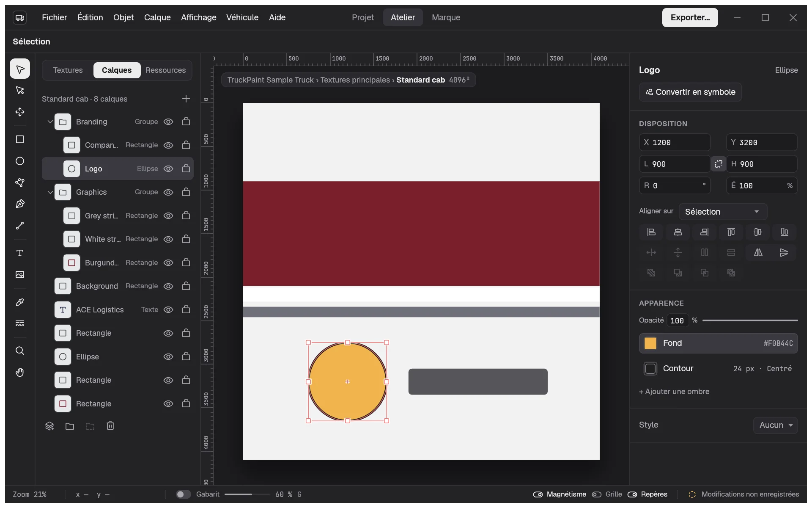Image resolution: width=812 pixels, height=508 pixels.
Task: Click the Exporter… button
Action: [x=690, y=17]
